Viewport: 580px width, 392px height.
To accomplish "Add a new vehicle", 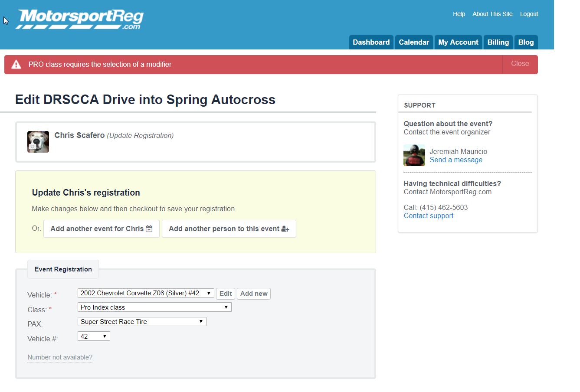I will 253,294.
